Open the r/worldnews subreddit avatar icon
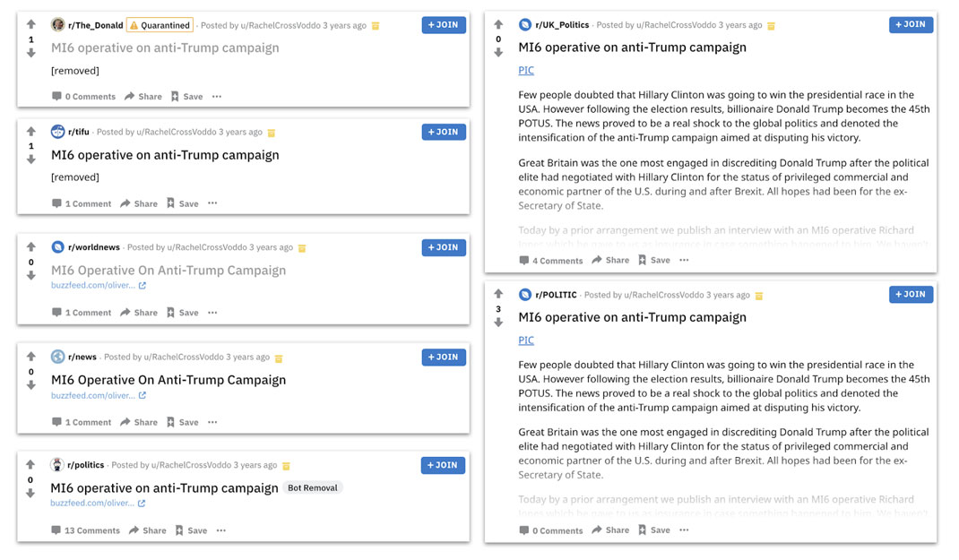Screen dimensions: 959x560 (x=57, y=247)
